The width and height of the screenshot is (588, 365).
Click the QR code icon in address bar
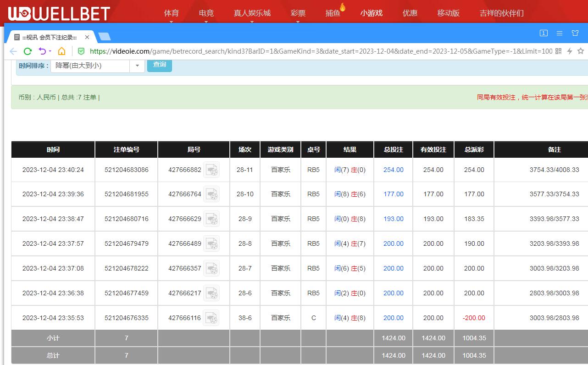pos(558,51)
